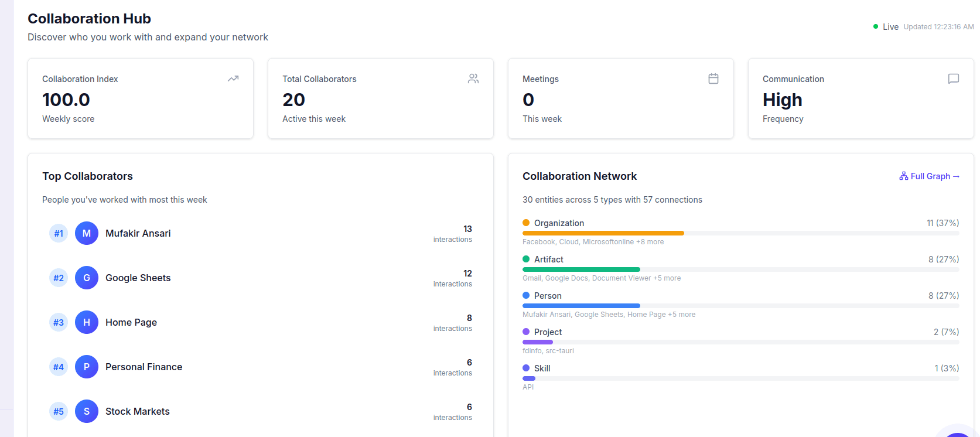Image resolution: width=980 pixels, height=437 pixels.
Task: Click the blue Person legend dot
Action: 526,295
